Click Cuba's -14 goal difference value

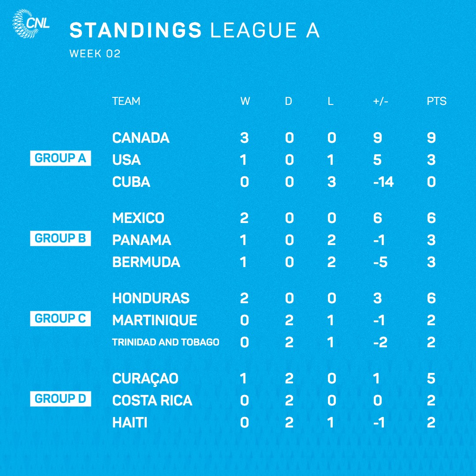point(383,182)
